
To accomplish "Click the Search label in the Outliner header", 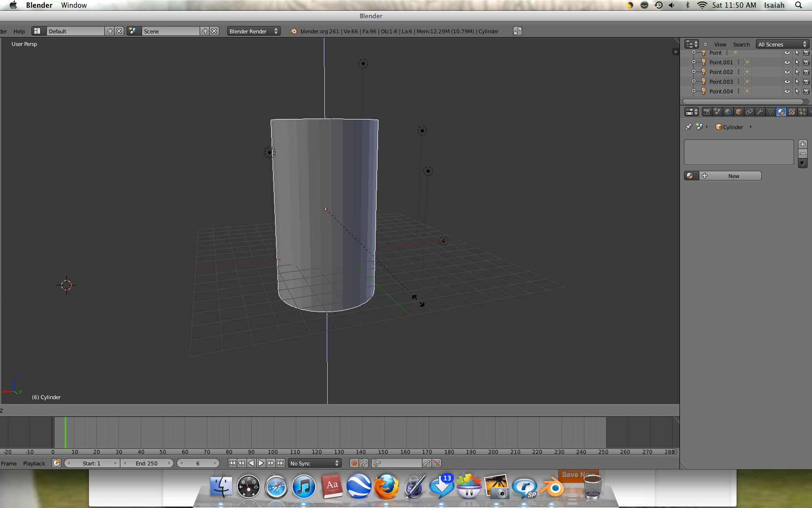I will 741,44.
